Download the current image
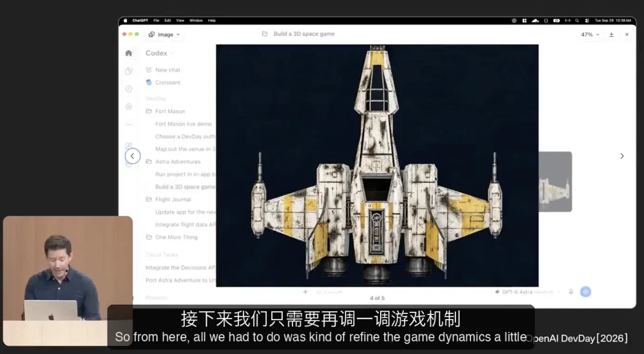The image size is (644, 354). pos(611,34)
